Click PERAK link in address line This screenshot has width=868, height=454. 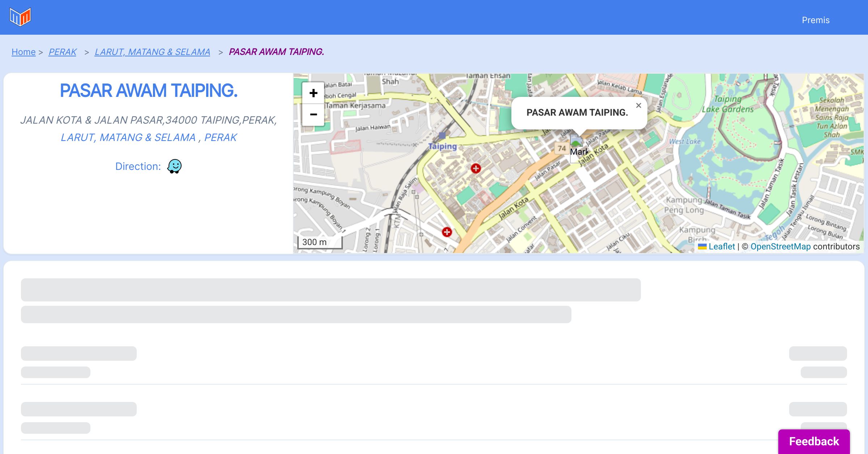[221, 137]
